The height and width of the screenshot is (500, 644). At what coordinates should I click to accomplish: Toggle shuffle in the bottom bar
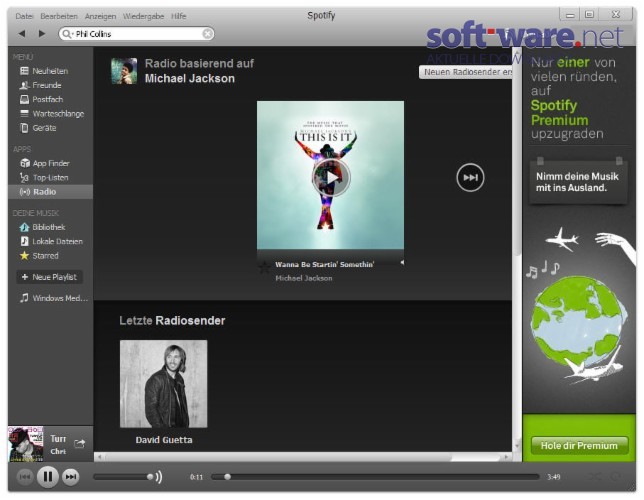coord(594,477)
